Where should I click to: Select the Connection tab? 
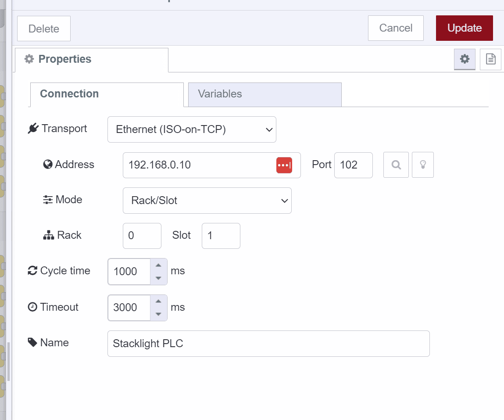point(69,93)
